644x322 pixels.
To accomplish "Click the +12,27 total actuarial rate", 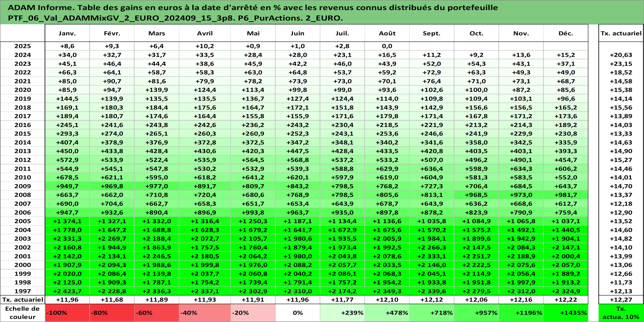I will tap(621, 300).
